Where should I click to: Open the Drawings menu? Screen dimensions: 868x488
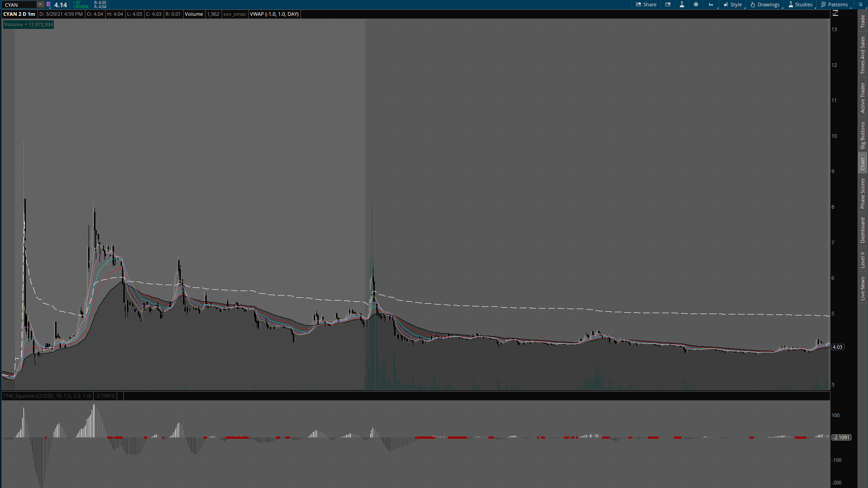pyautogui.click(x=765, y=5)
